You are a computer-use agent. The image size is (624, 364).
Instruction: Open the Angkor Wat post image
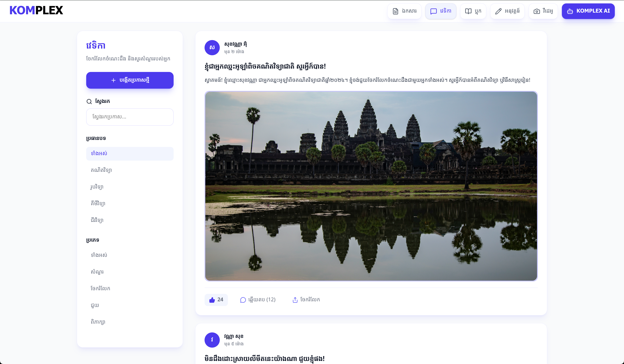click(371, 186)
